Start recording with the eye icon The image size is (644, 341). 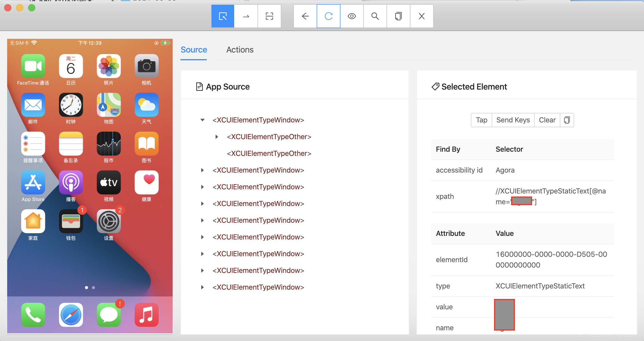(352, 16)
